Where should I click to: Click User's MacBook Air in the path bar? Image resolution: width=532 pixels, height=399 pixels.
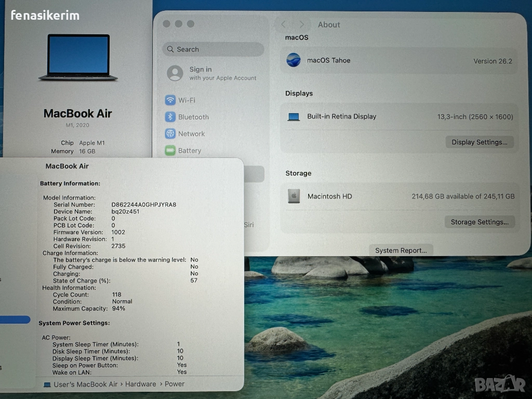(86, 384)
